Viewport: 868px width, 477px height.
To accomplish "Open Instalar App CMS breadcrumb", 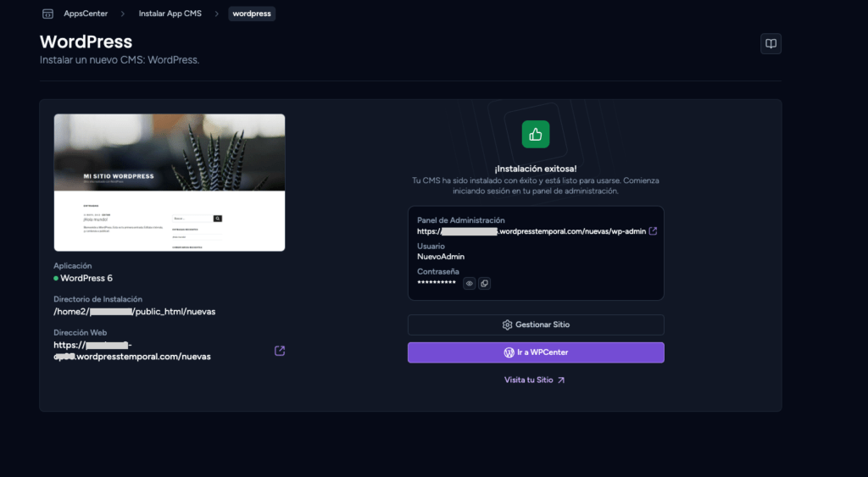I will click(170, 14).
